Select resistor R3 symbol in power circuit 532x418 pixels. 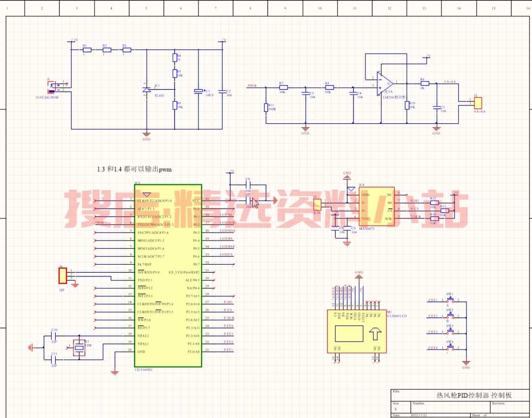[127, 50]
